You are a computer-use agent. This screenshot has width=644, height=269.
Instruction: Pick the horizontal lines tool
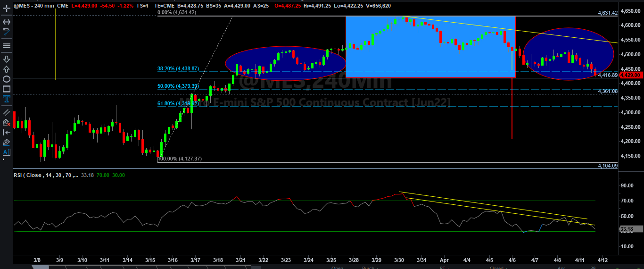pyautogui.click(x=7, y=45)
